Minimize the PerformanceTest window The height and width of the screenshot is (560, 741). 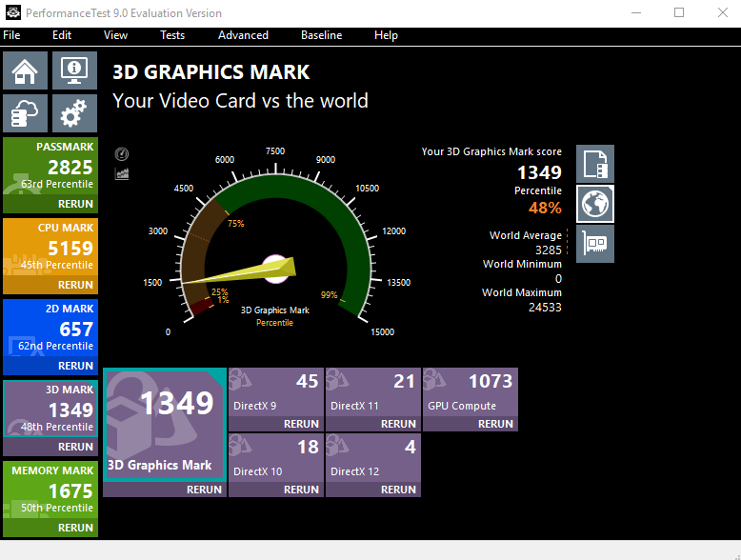tap(636, 12)
